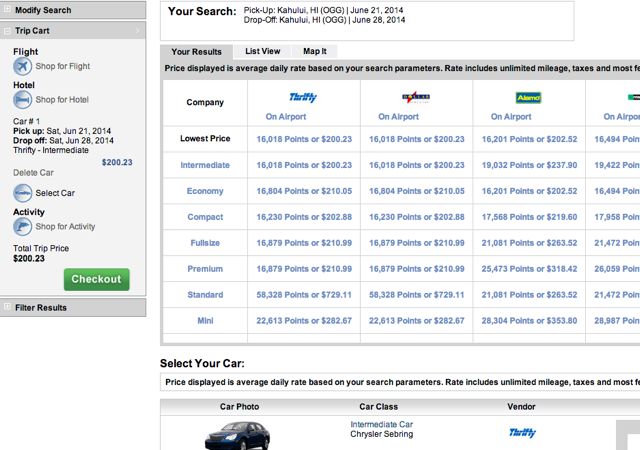The image size is (640, 450).
Task: Click the Trip Cart header arrow
Action: [x=137, y=31]
